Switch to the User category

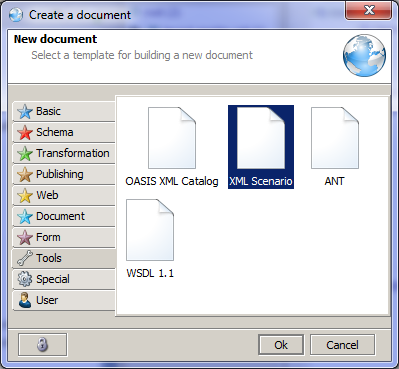pyautogui.click(x=64, y=300)
